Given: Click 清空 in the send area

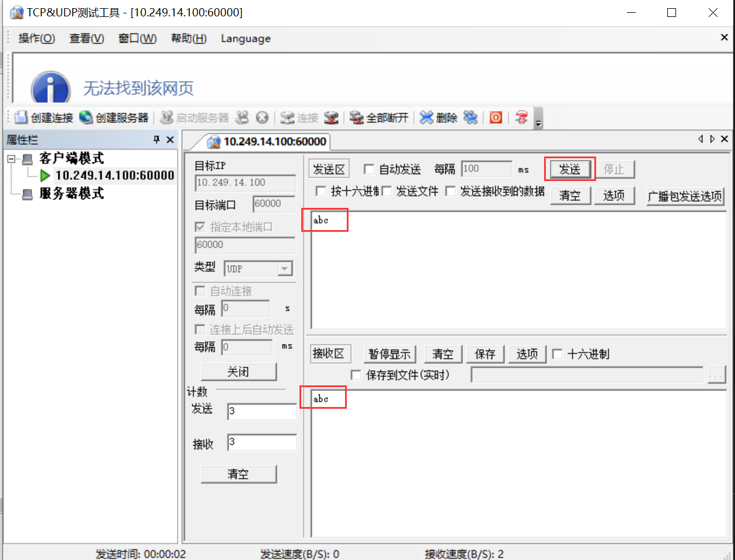Looking at the screenshot, I should click(570, 195).
